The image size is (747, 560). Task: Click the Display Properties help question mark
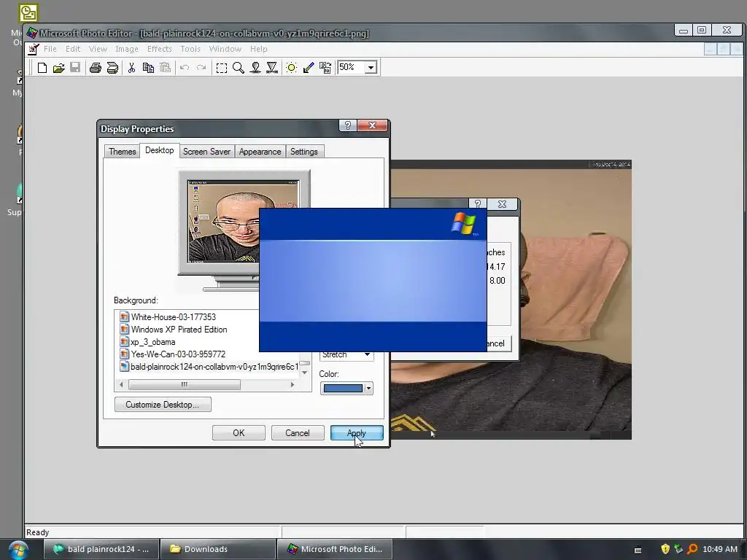[348, 125]
